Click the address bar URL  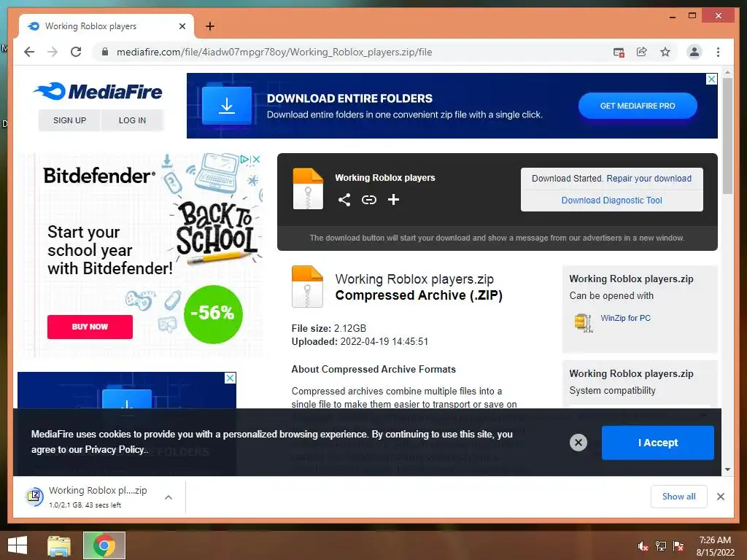coord(274,52)
